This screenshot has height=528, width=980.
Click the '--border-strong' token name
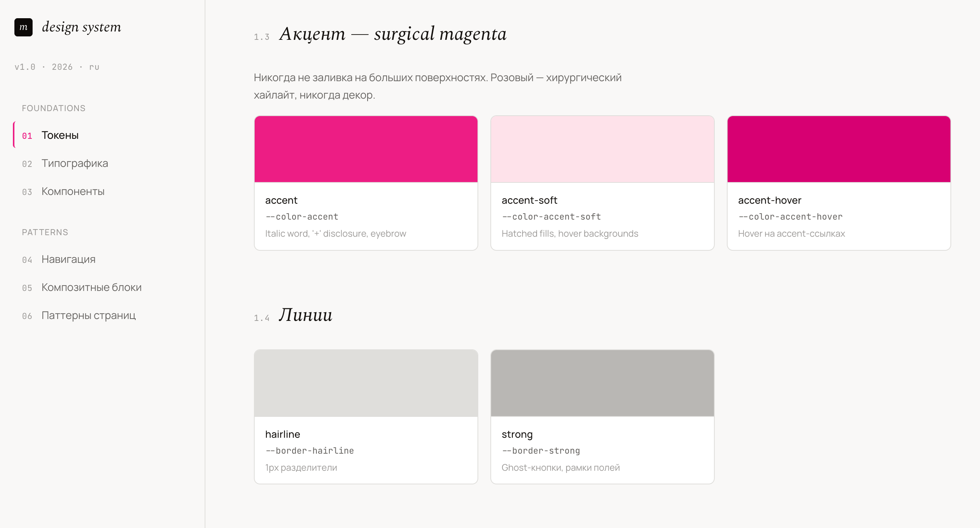(x=541, y=451)
